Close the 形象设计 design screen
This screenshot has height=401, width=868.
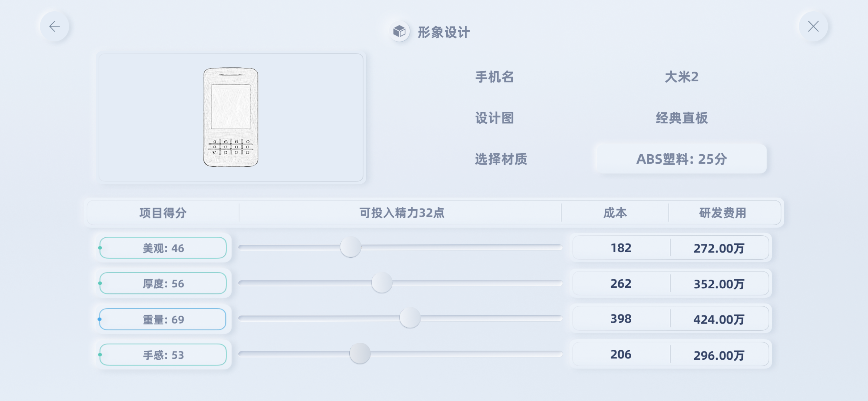tap(813, 26)
